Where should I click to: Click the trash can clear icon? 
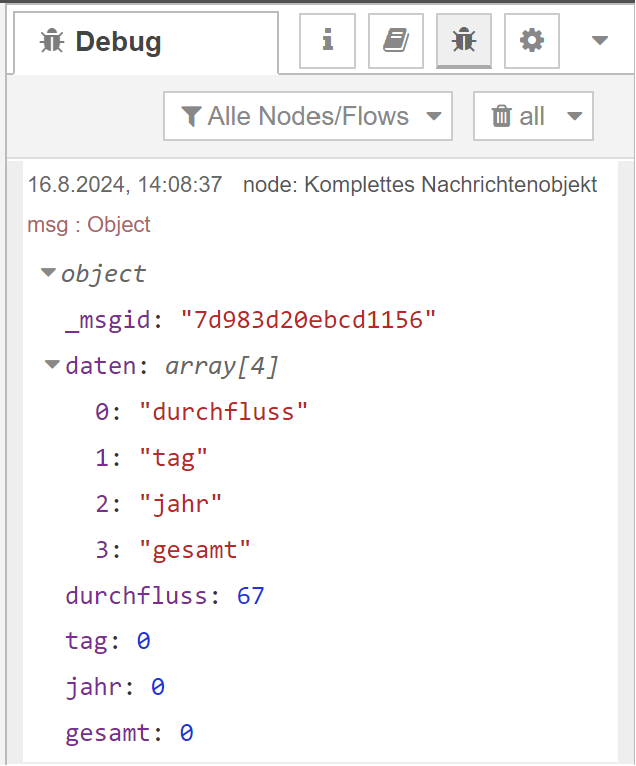coord(501,116)
